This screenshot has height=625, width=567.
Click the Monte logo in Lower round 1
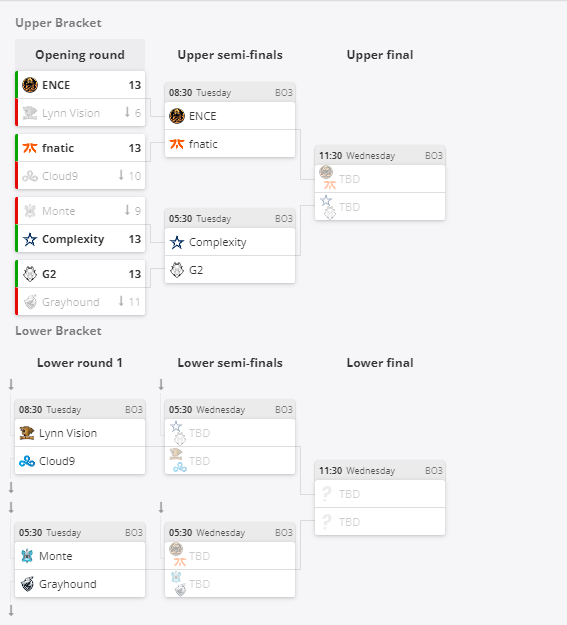27,556
